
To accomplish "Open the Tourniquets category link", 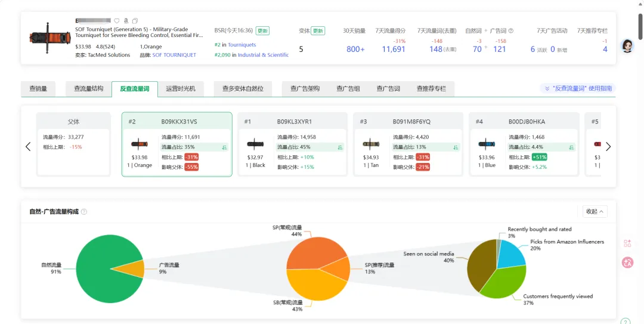I will pyautogui.click(x=242, y=45).
